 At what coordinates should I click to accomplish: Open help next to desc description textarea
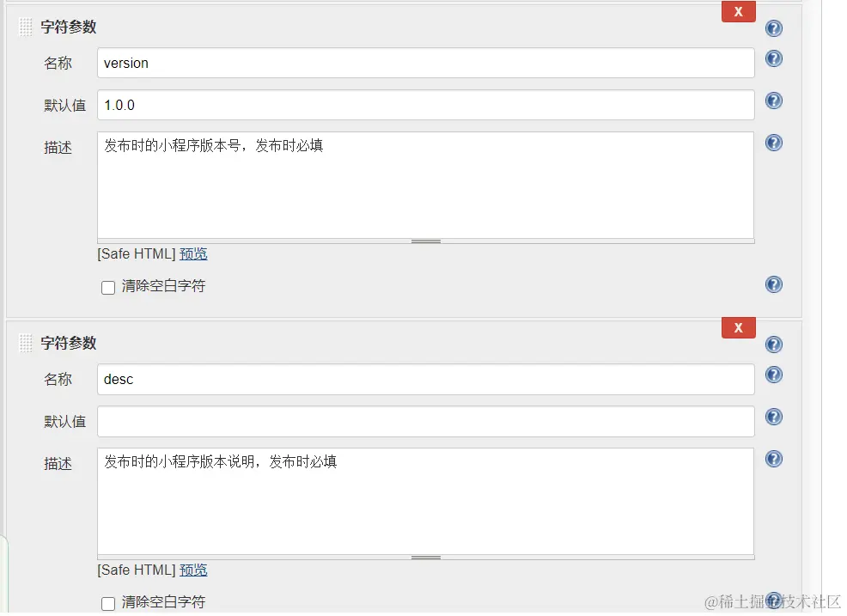(773, 459)
